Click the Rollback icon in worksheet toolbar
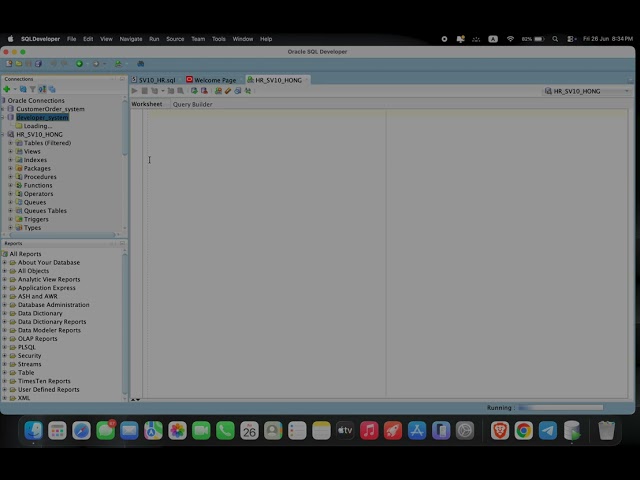The height and width of the screenshot is (480, 640). click(204, 91)
